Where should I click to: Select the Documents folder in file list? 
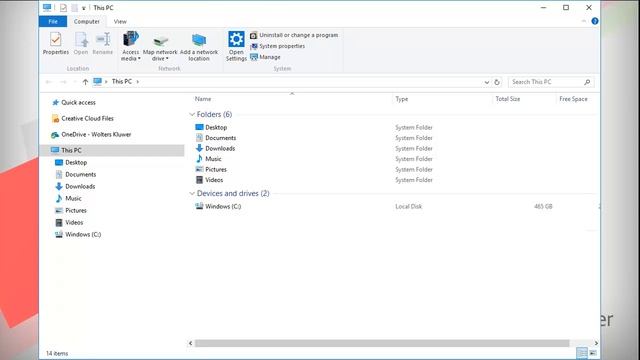[216, 138]
